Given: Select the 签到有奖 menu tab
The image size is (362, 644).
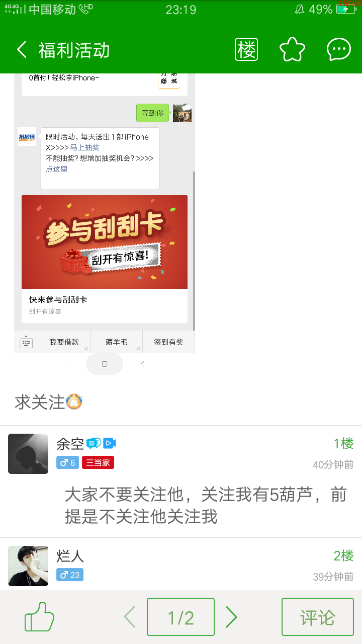Looking at the screenshot, I should pos(168,342).
